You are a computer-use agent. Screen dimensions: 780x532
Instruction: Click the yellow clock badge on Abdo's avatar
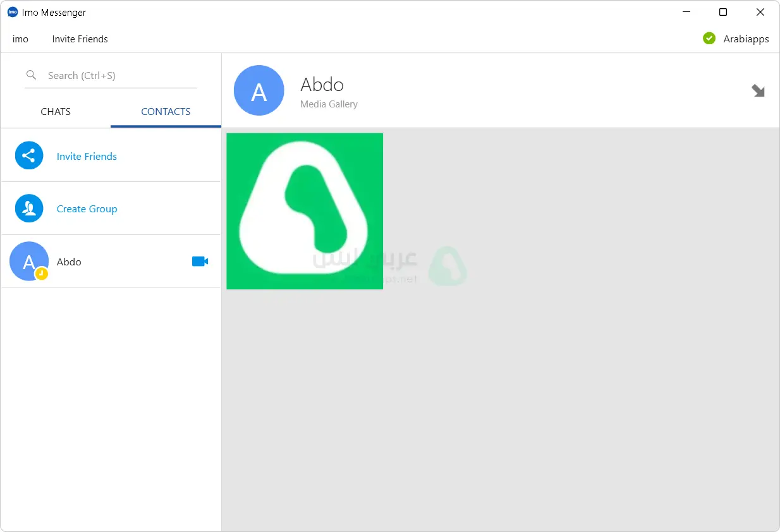pos(42,274)
